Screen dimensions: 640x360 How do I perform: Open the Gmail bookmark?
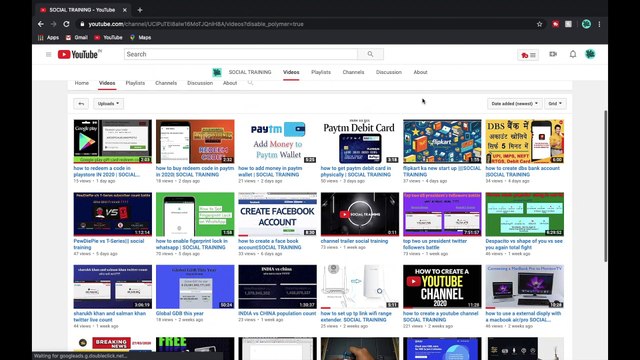77,38
